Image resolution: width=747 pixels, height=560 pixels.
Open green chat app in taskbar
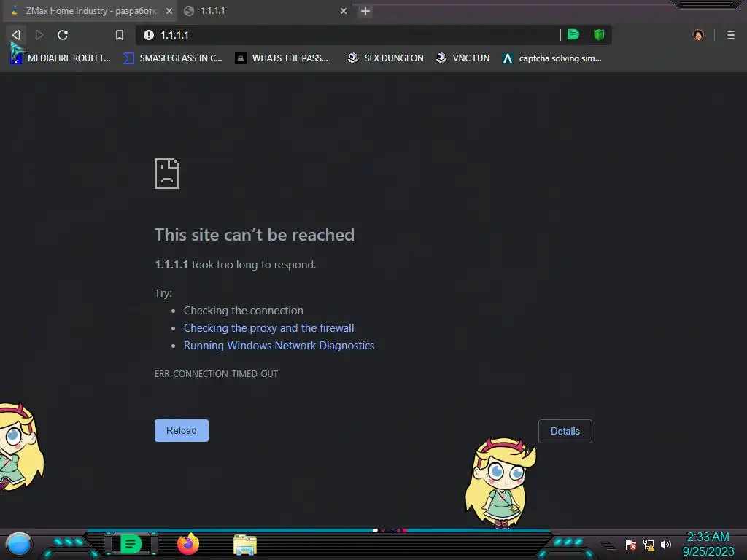(131, 544)
